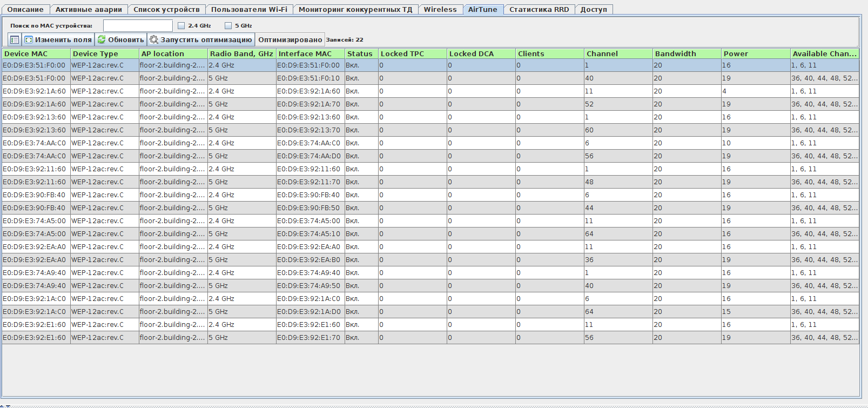Open the Активные аварии tab
The image size is (868, 408).
coord(89,9)
